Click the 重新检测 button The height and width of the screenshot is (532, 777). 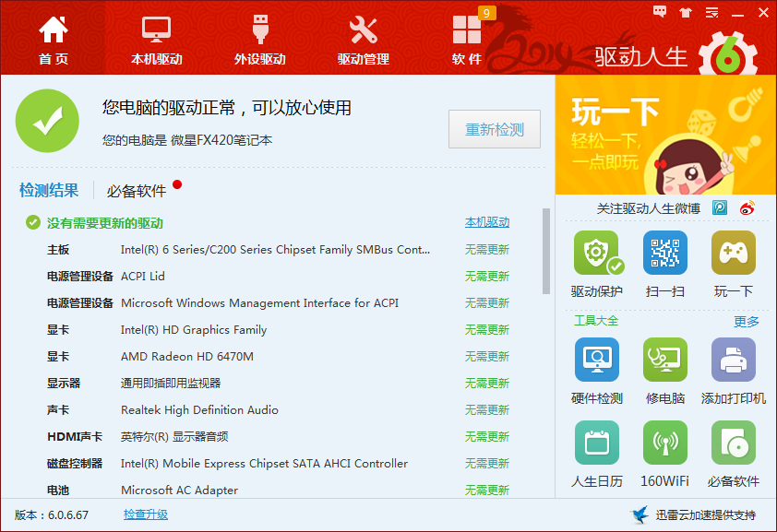pyautogui.click(x=494, y=129)
